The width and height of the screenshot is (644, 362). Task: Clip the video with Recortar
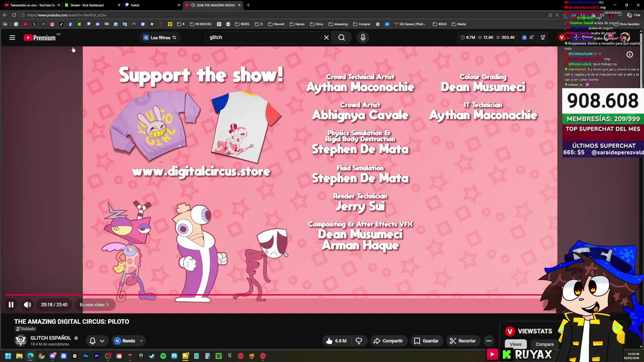click(x=462, y=341)
